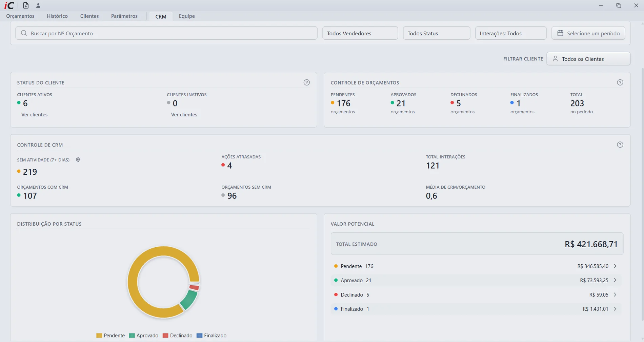Image resolution: width=644 pixels, height=342 pixels.
Task: Open the Todos Vendedores dropdown
Action: click(x=360, y=33)
